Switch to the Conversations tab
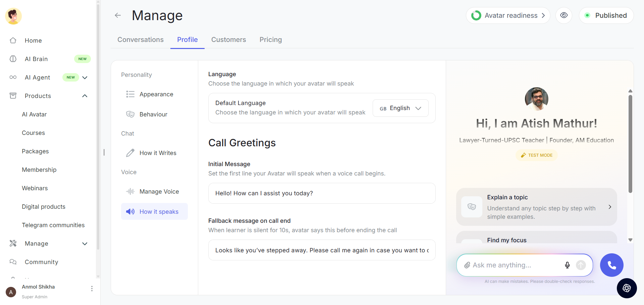 tap(141, 40)
